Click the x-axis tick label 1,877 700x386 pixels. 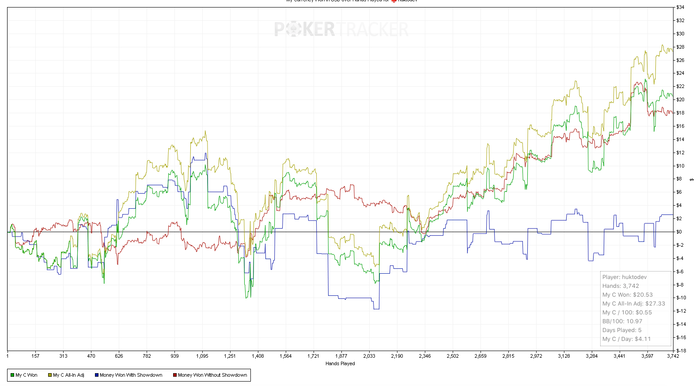click(x=342, y=356)
